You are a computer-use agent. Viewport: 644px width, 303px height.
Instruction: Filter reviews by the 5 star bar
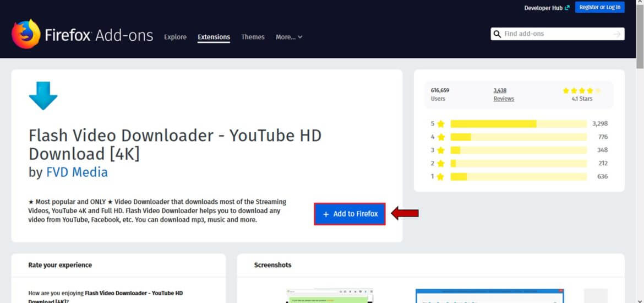(519, 124)
